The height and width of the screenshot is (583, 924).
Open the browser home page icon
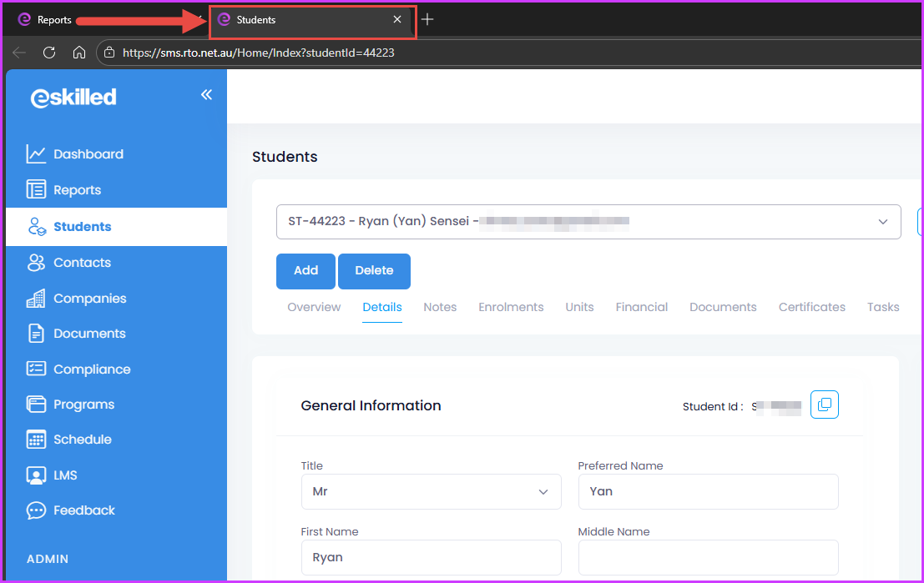(x=79, y=53)
